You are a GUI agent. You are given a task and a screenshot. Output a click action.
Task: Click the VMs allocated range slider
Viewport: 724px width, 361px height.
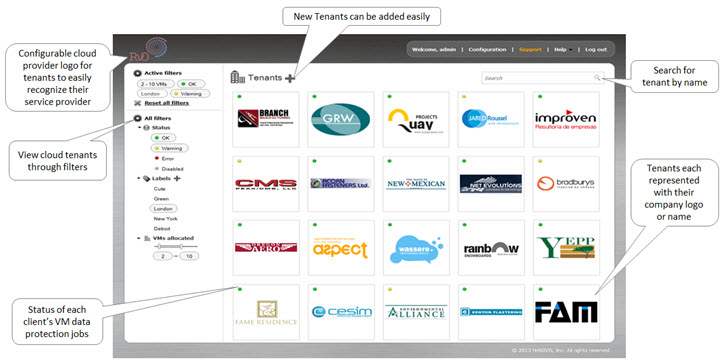coord(176,247)
